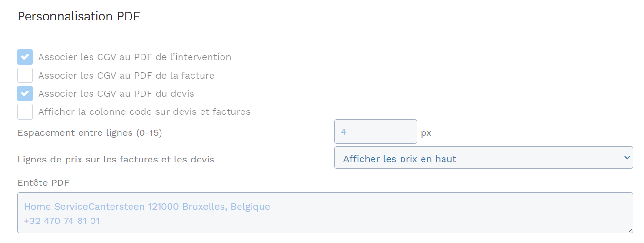This screenshot has height=243, width=644.
Task: Click 'Lignes de prix sur les factures' label
Action: click(116, 160)
